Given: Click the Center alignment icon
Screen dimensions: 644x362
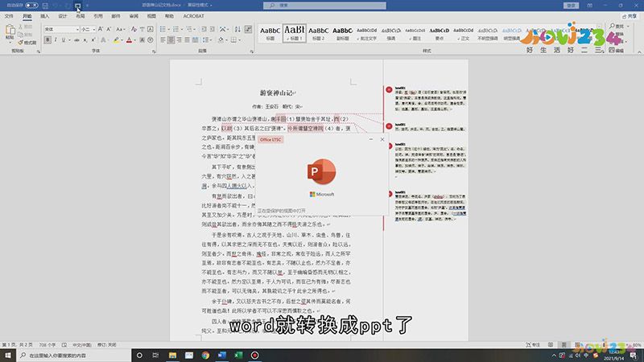Looking at the screenshot, I should click(x=171, y=39).
